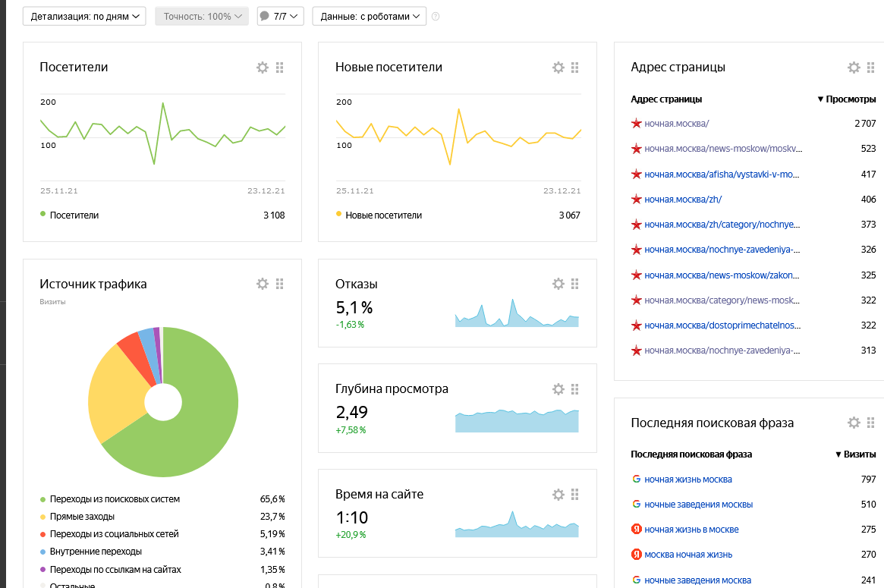
Task: Click Последняя поисковая фраза column header
Action: pyautogui.click(x=691, y=454)
